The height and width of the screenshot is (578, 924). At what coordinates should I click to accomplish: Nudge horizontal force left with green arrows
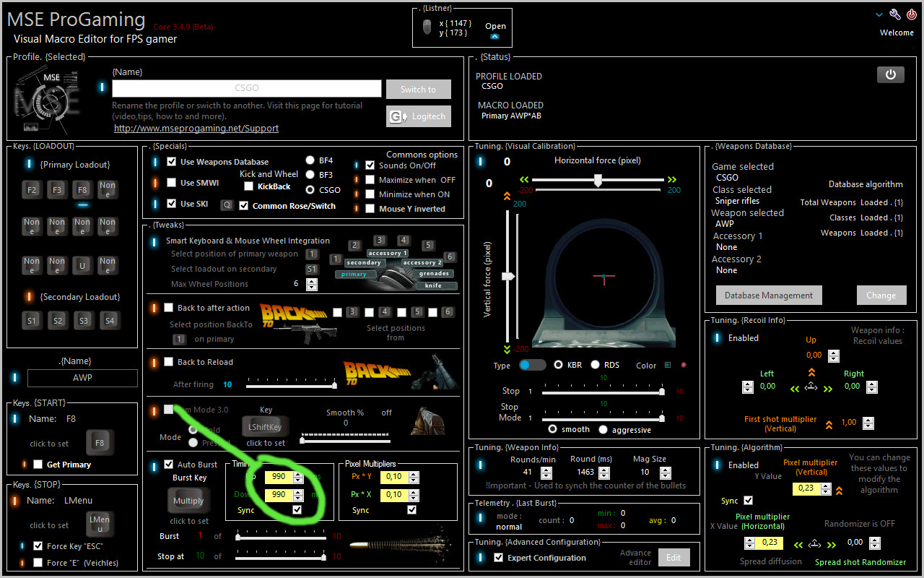524,179
